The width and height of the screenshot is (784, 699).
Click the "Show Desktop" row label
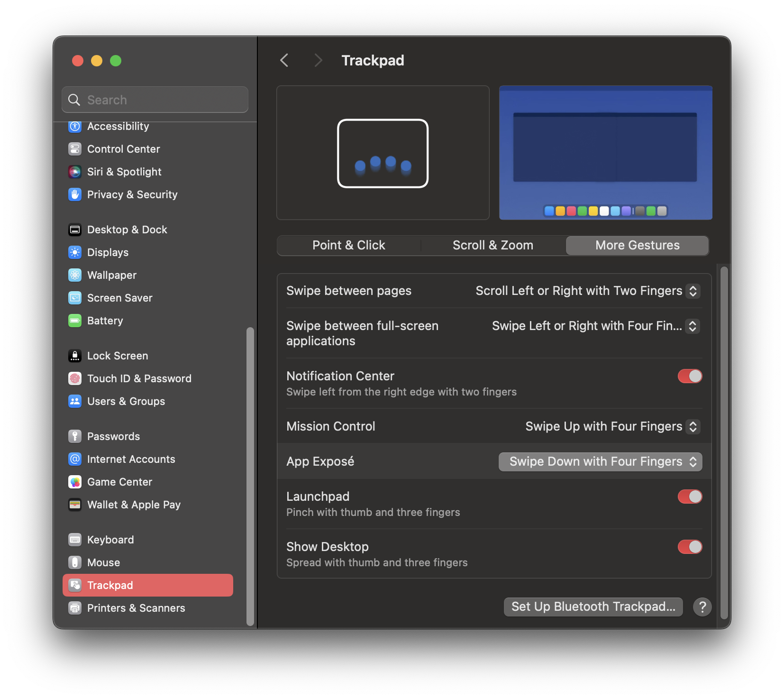click(328, 547)
